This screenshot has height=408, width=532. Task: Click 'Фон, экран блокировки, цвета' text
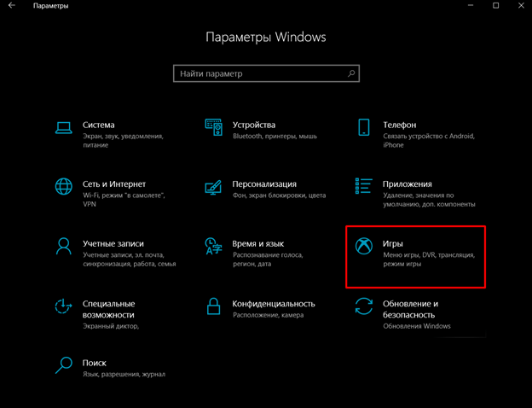[x=280, y=195]
